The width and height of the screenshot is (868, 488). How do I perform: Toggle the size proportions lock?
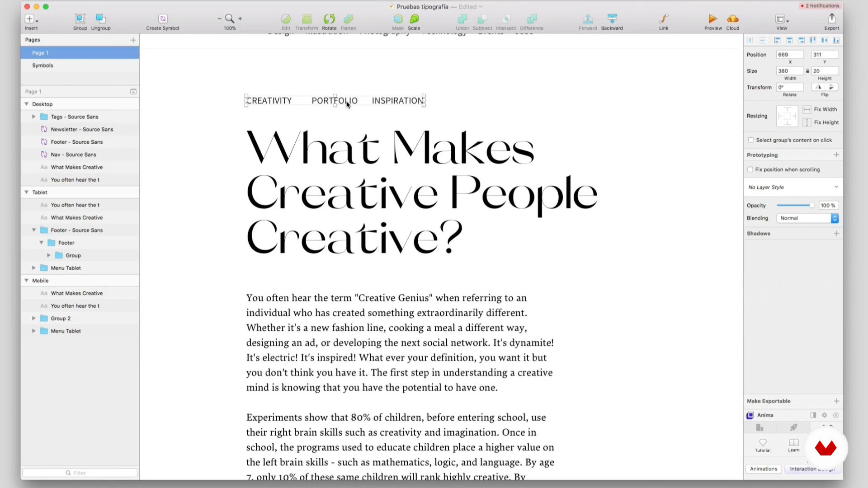807,71
